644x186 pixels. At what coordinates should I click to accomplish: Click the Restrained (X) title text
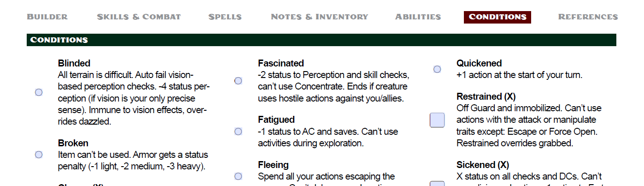click(486, 96)
